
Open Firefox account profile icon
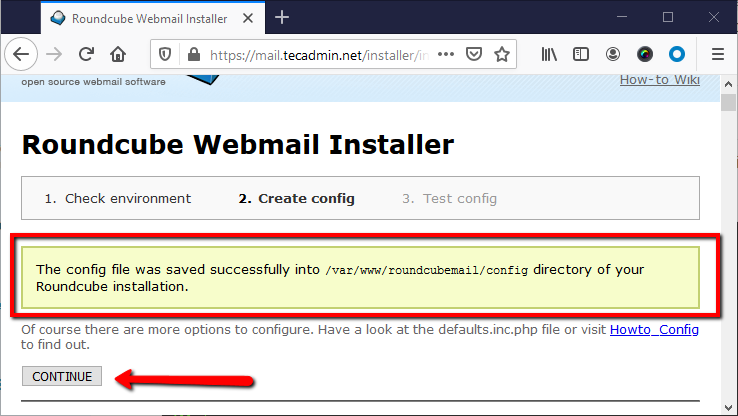(x=613, y=55)
